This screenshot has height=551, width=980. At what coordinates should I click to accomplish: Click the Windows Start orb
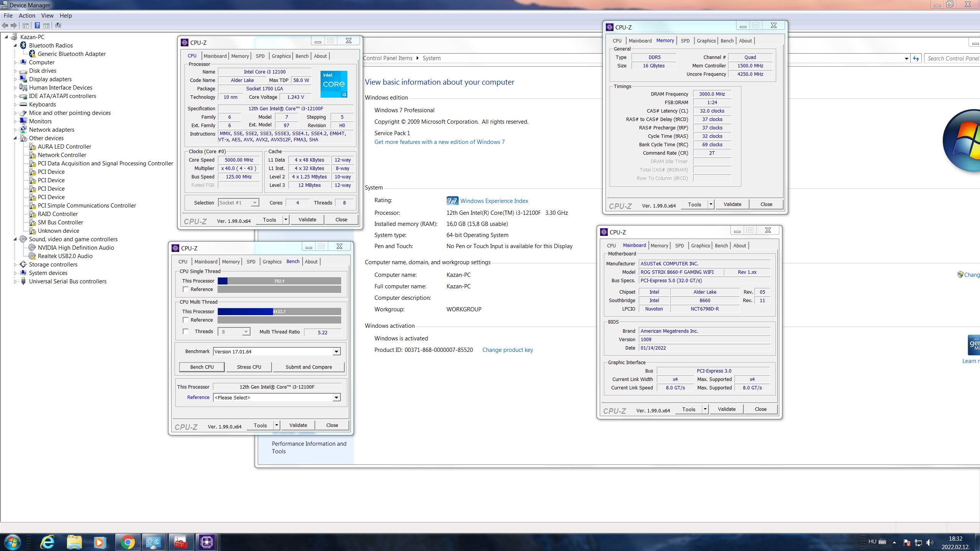[12, 542]
